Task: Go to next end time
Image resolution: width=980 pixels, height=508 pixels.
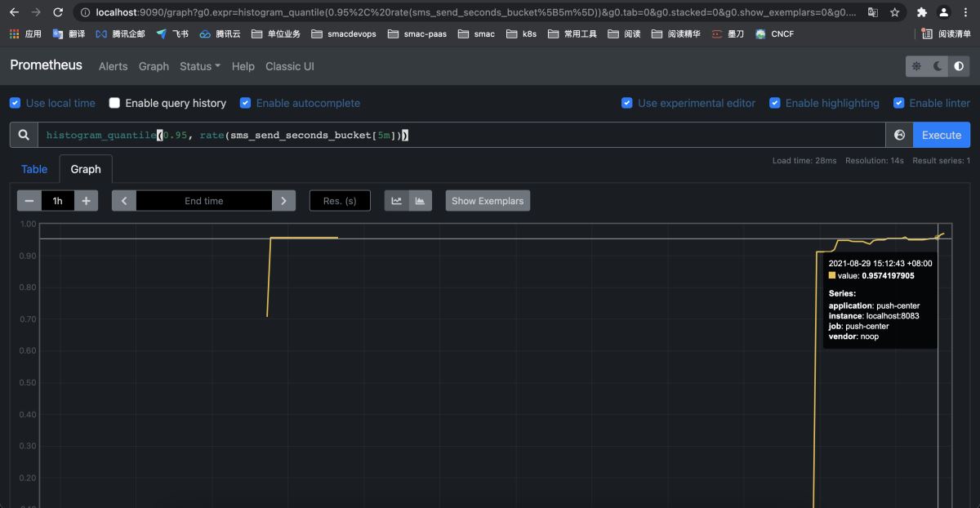Action: tap(283, 201)
